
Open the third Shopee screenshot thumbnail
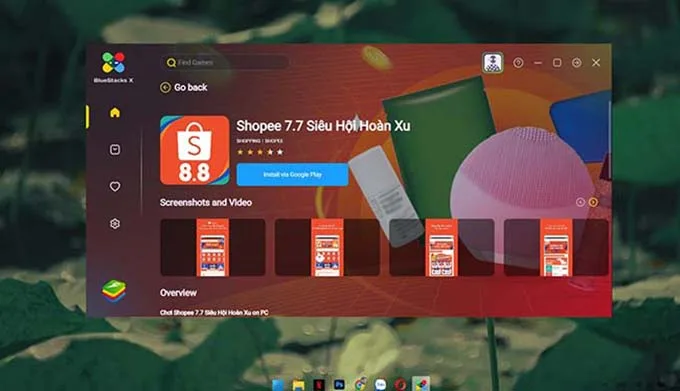coord(441,248)
